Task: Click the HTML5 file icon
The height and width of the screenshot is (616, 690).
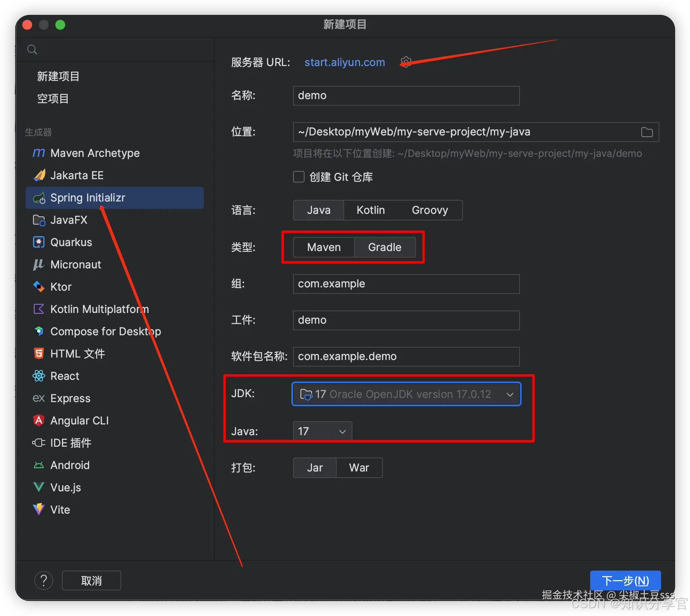Action: coord(39,354)
